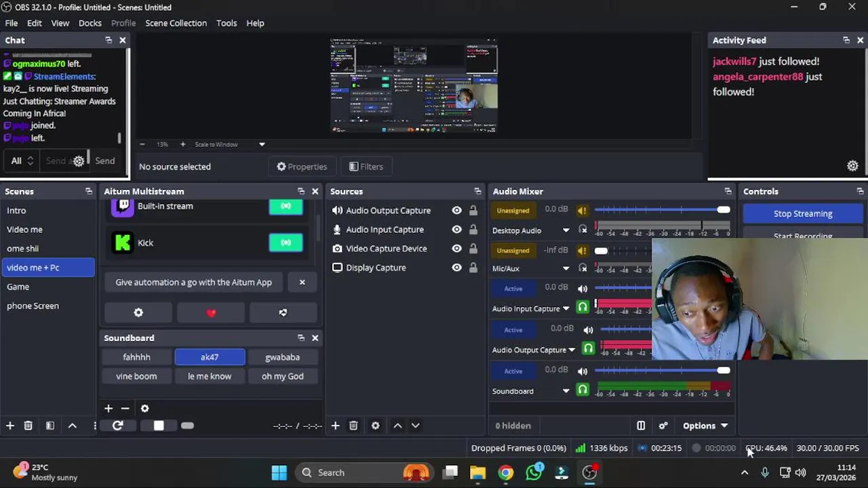Click the Stop Streaming button
The width and height of the screenshot is (868, 488).
(803, 213)
